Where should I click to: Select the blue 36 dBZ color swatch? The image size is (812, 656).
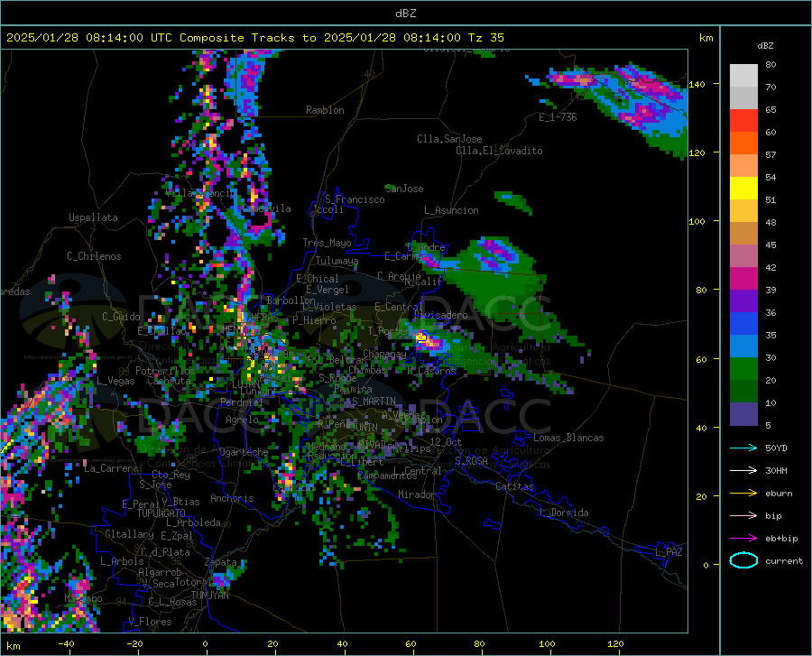pos(743,323)
